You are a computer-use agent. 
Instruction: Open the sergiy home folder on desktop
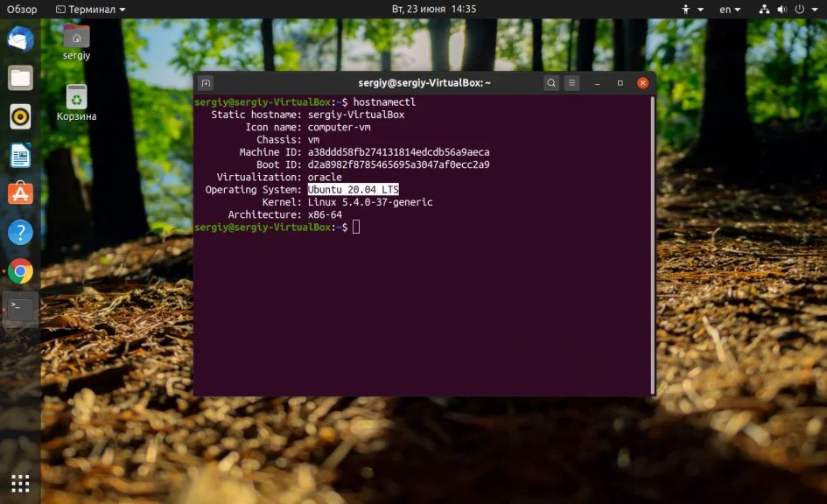pyautogui.click(x=76, y=42)
